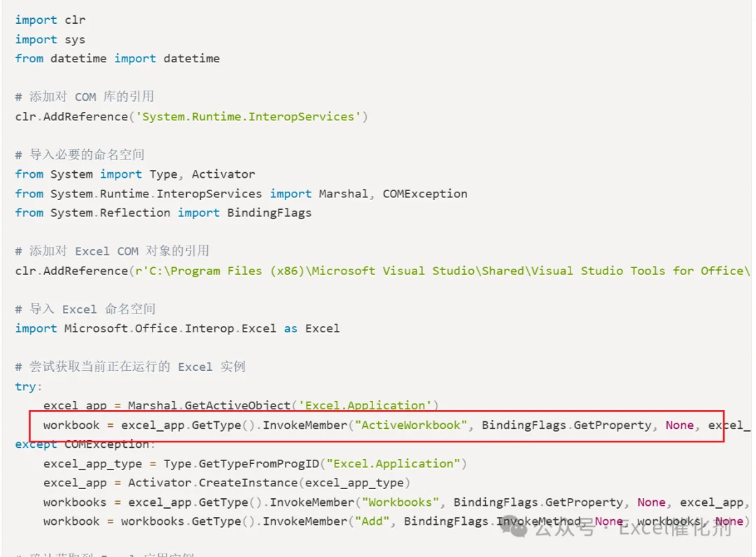
Task: Click the Type.GetTypeFromProgID("Excel.Application") line
Action: 255,463
